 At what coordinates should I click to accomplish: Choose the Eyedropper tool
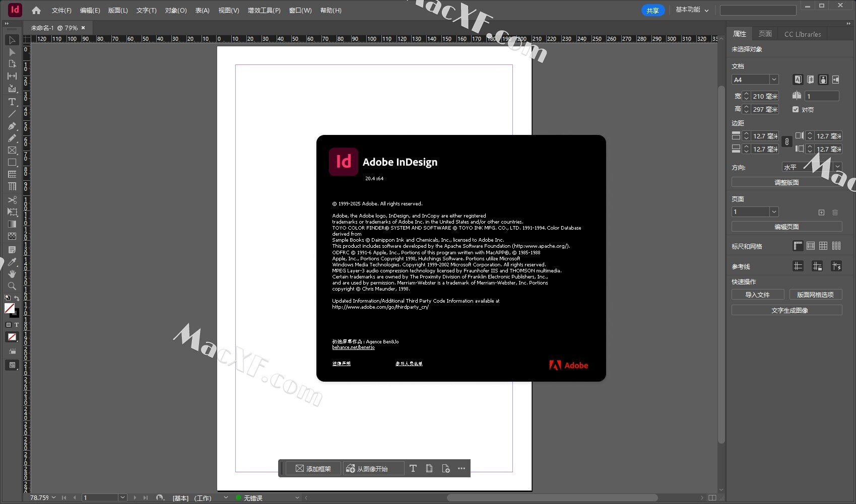click(12, 262)
